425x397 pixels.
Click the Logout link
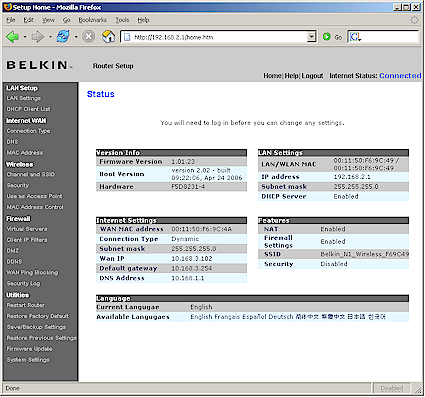point(312,76)
